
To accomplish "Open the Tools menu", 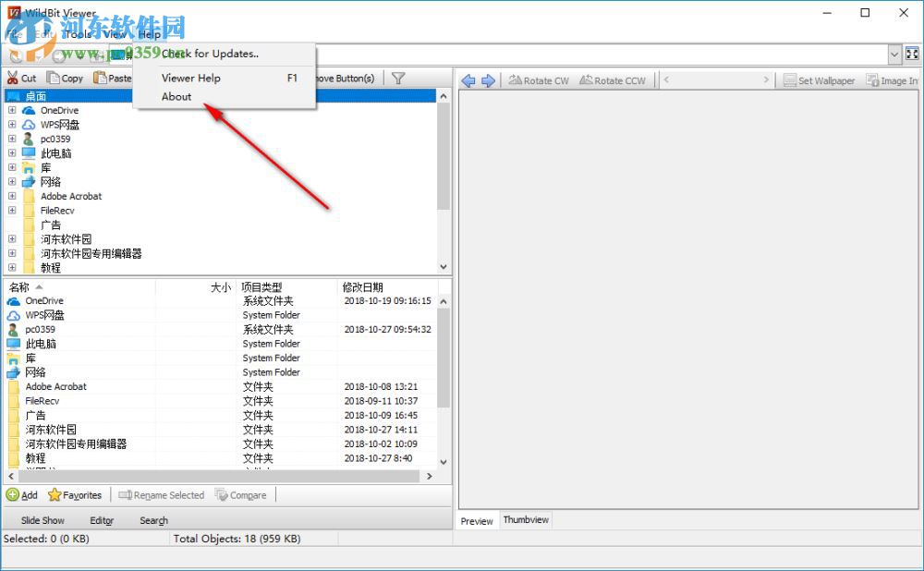I will [78, 34].
